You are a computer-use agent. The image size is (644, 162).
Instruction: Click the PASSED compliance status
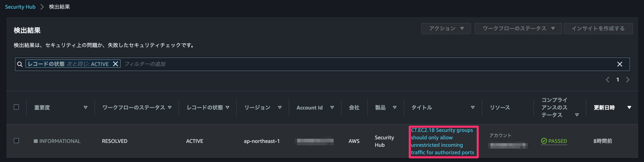pyautogui.click(x=554, y=141)
